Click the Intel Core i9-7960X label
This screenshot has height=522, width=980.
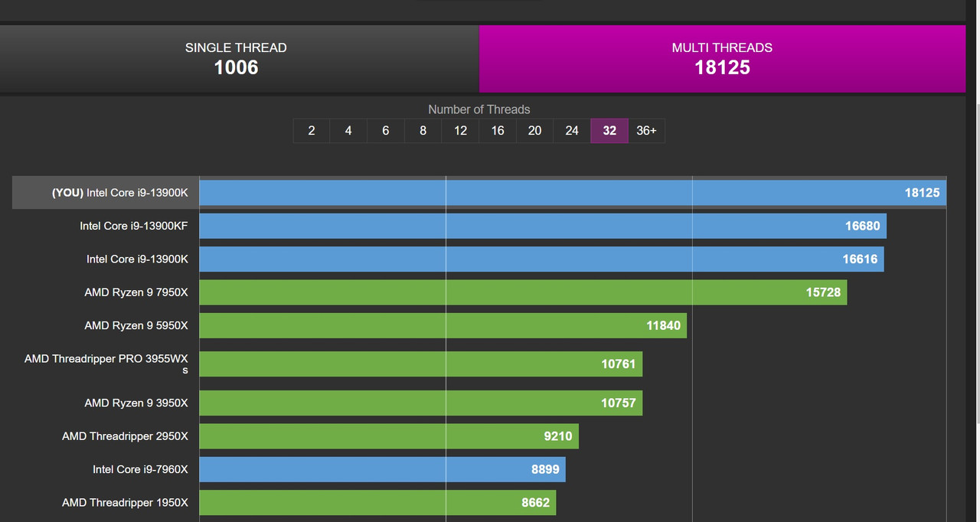pyautogui.click(x=140, y=469)
